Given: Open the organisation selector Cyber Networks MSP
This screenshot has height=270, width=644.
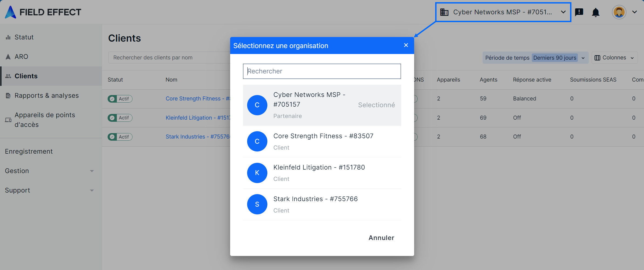Looking at the screenshot, I should (x=503, y=12).
